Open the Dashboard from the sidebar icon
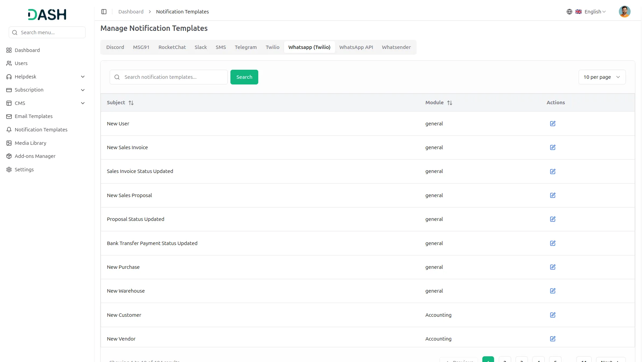Screen dimensions: 644x362 (x=9, y=50)
